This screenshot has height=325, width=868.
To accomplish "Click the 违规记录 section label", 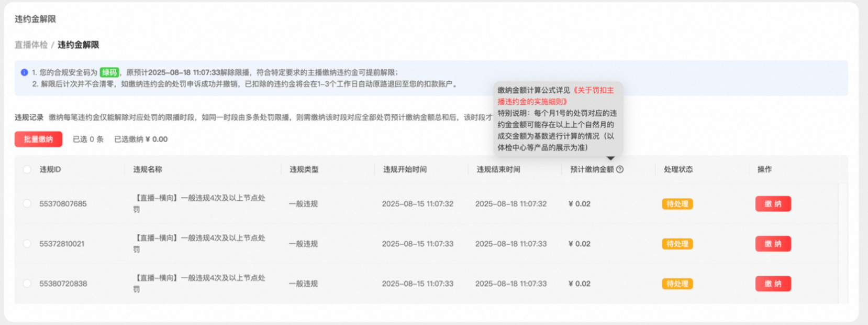I will 29,117.
